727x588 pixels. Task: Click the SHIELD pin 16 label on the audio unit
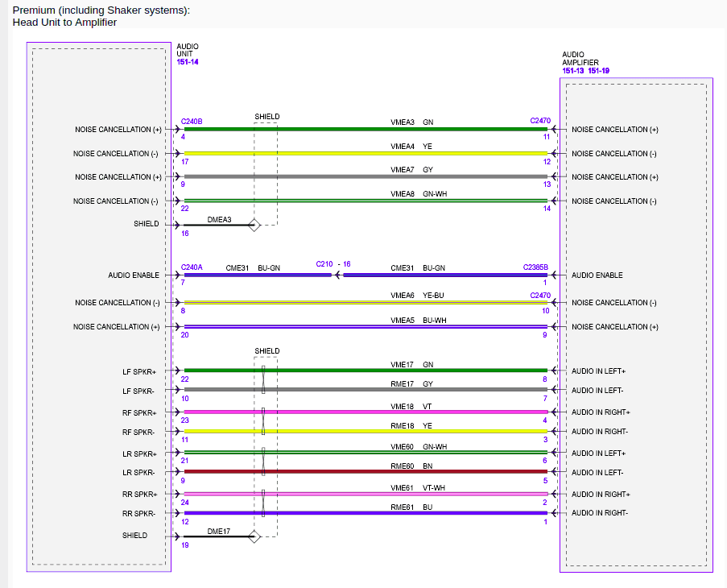147,224
